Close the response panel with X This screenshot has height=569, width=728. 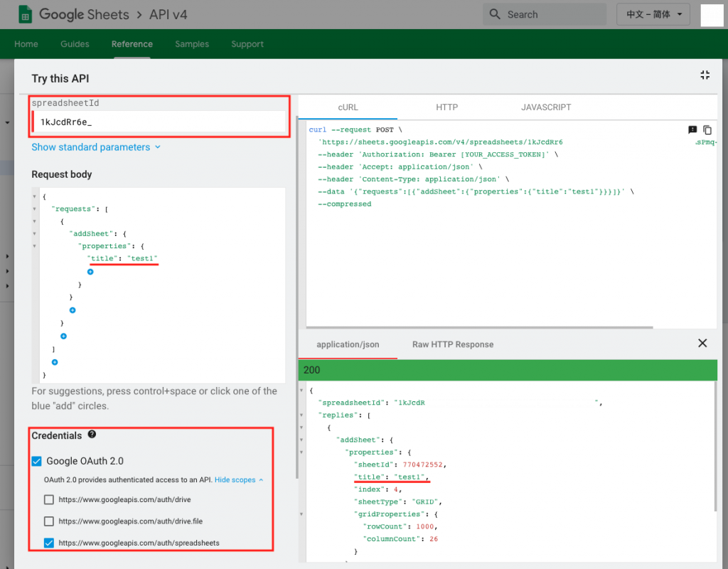coord(702,344)
